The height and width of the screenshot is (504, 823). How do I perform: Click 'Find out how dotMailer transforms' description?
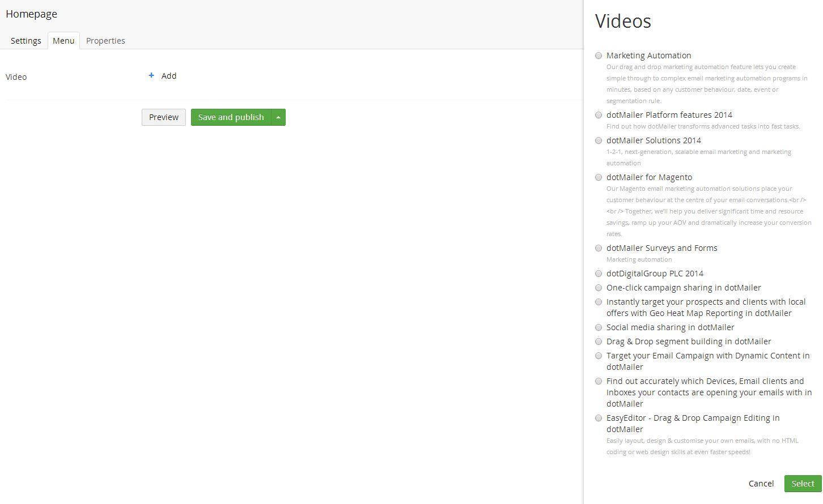(703, 126)
